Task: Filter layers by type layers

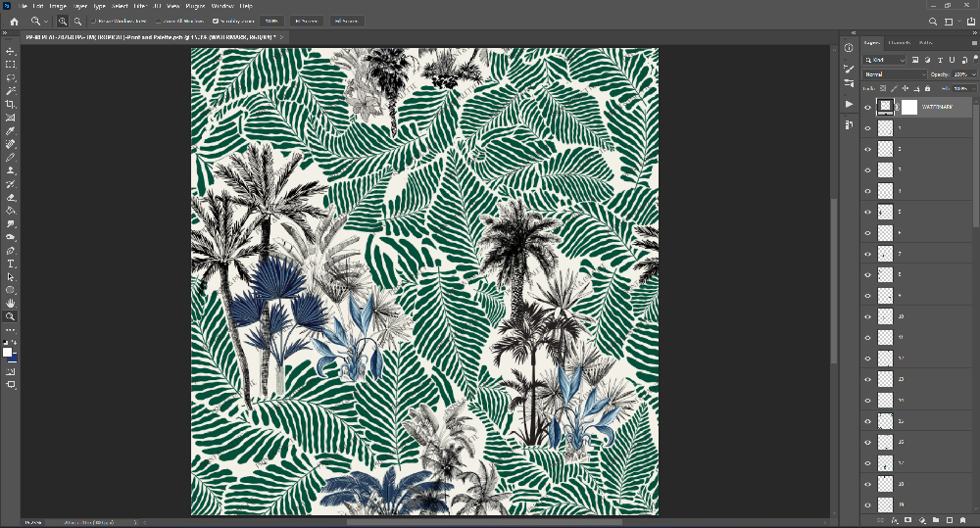Action: (940, 60)
